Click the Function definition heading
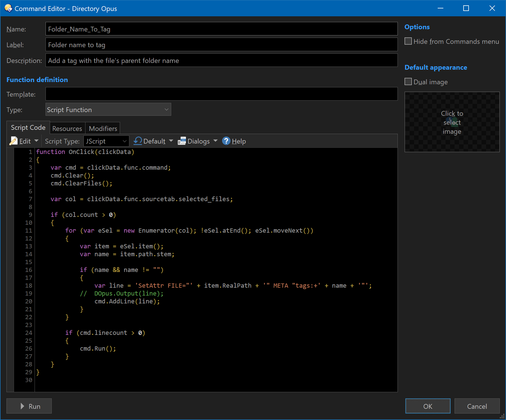 (x=37, y=80)
